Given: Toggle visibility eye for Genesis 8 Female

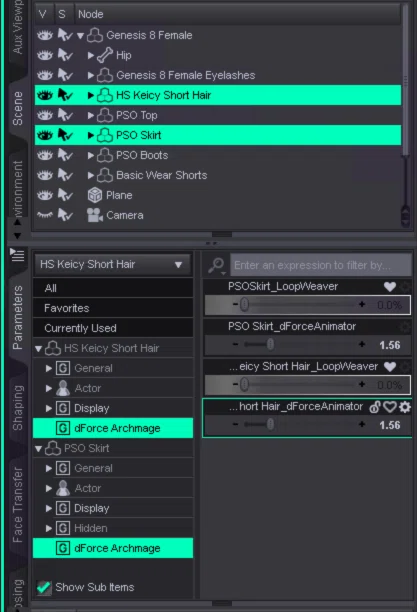Looking at the screenshot, I should (x=45, y=36).
